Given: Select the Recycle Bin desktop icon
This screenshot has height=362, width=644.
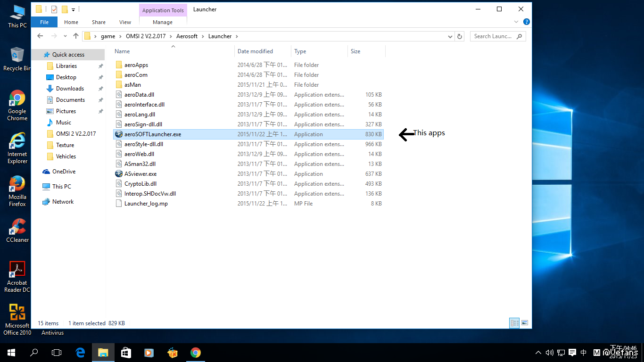Looking at the screenshot, I should (x=17, y=59).
